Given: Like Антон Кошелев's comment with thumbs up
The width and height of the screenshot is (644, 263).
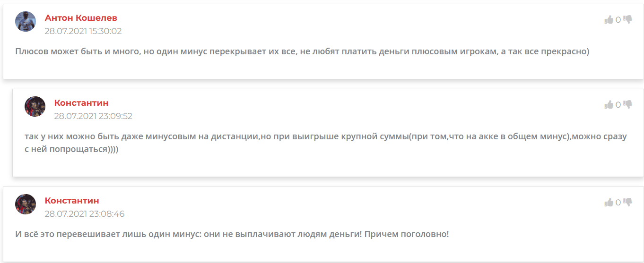Looking at the screenshot, I should click(609, 20).
